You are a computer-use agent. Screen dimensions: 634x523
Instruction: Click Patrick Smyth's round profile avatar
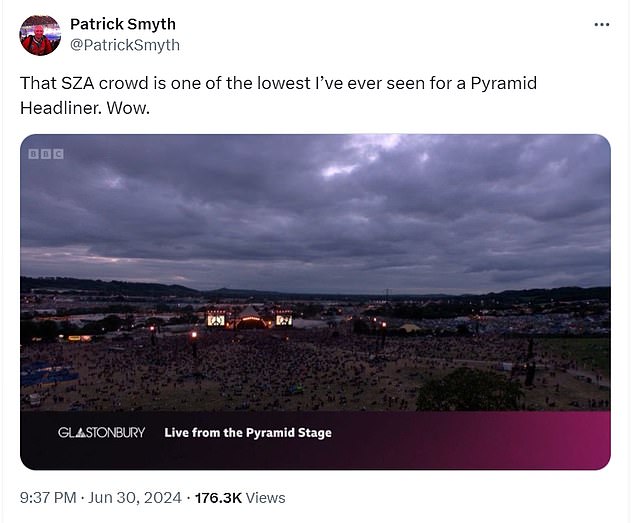tap(40, 35)
